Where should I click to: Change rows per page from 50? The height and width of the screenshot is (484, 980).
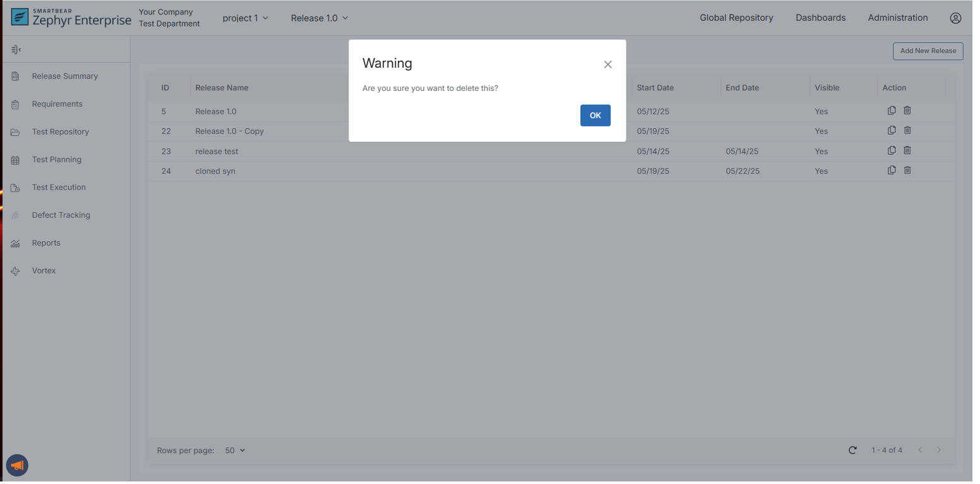click(x=235, y=451)
